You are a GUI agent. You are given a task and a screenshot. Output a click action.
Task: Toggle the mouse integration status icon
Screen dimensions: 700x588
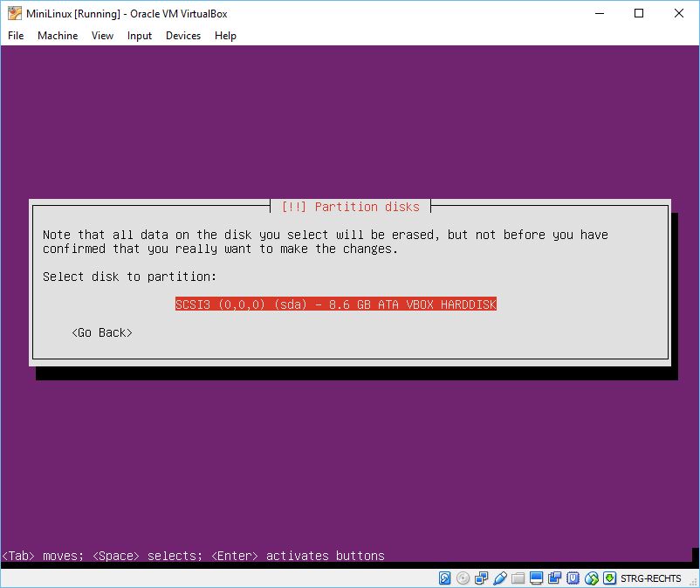tap(592, 578)
